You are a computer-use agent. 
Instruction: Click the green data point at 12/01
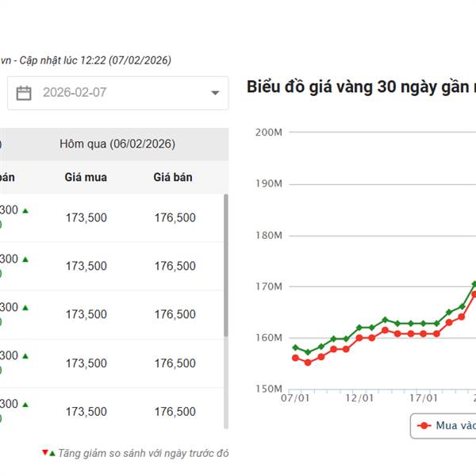359,328
